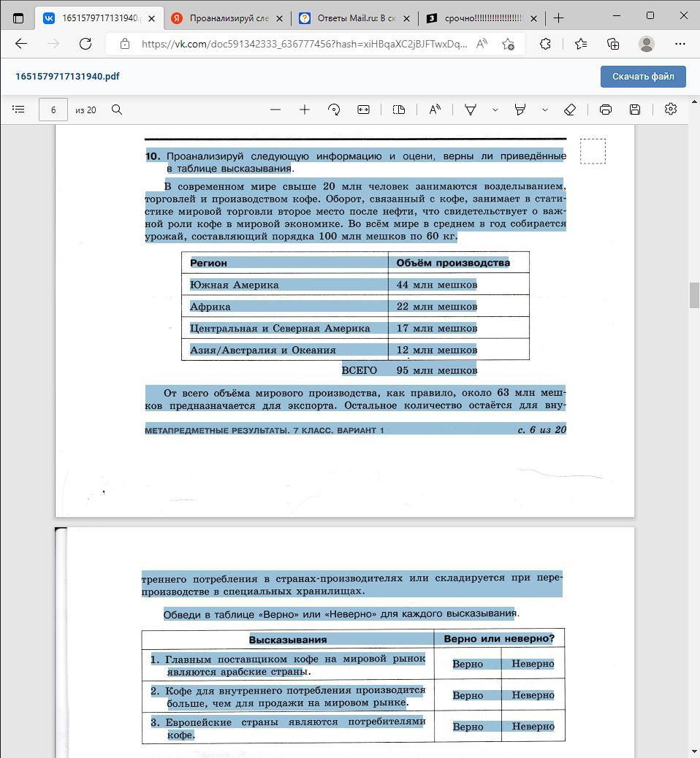Open browser Settings and more menu
This screenshot has width=700, height=758.
pyautogui.click(x=680, y=44)
